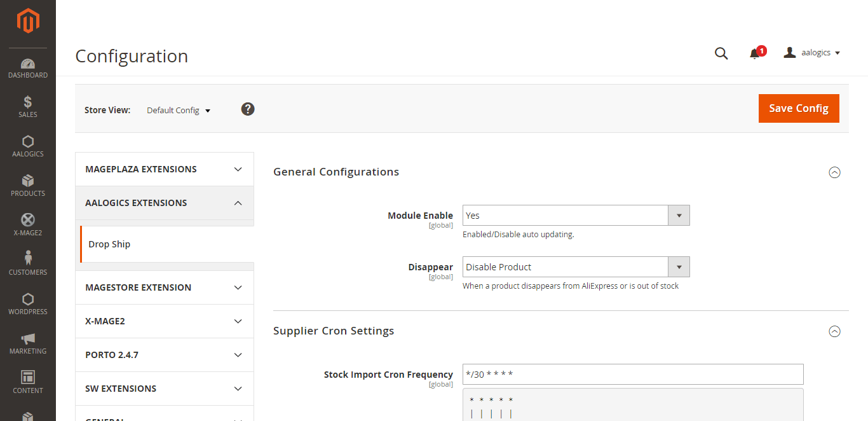Collapse the General Configurations section
The image size is (868, 421).
(x=835, y=172)
